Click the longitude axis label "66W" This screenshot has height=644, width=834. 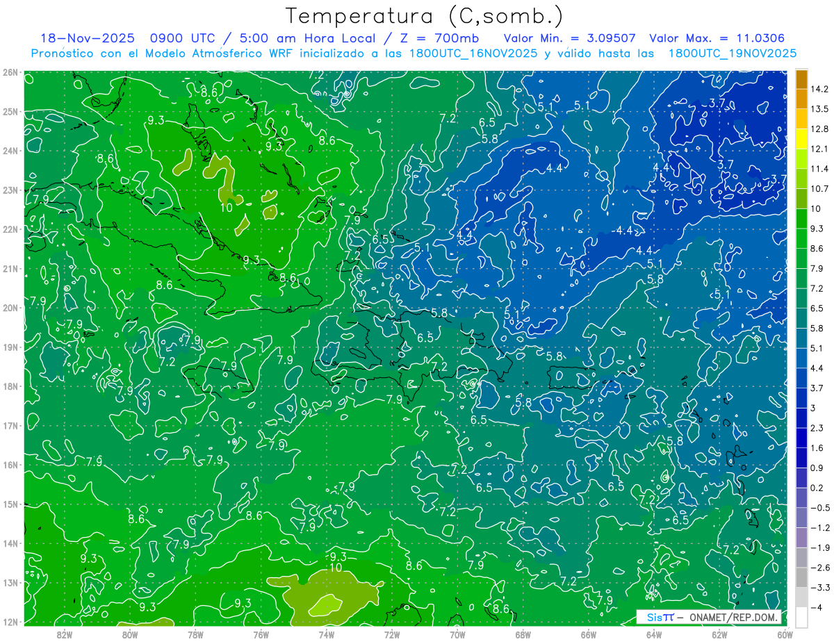[x=589, y=634]
